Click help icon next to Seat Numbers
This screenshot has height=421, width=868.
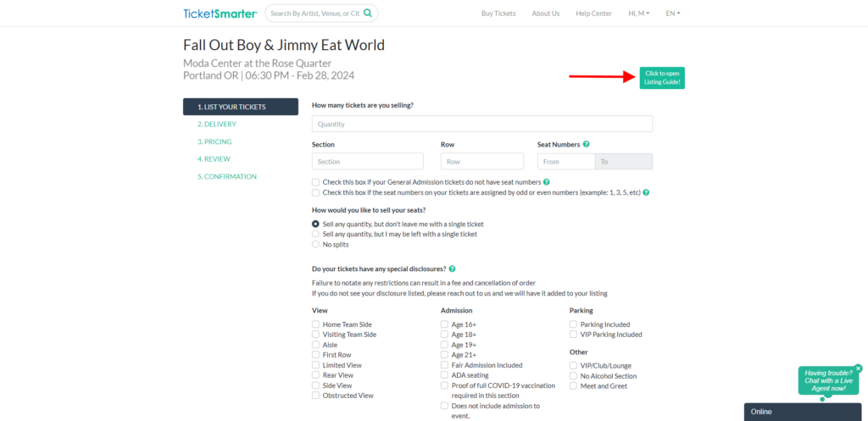coord(587,145)
